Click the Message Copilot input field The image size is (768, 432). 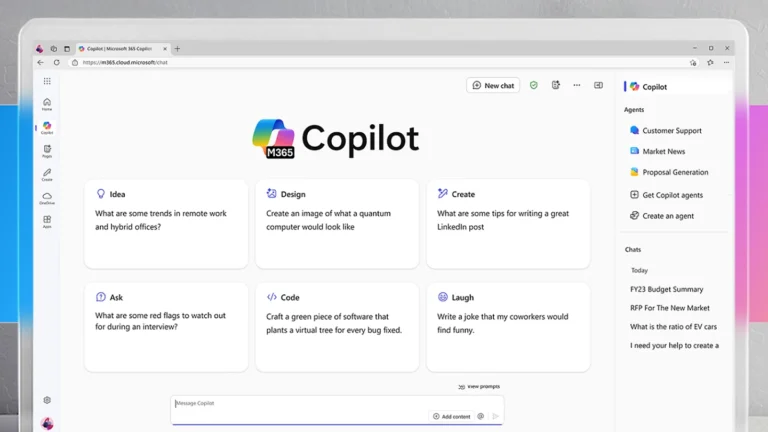click(x=300, y=404)
